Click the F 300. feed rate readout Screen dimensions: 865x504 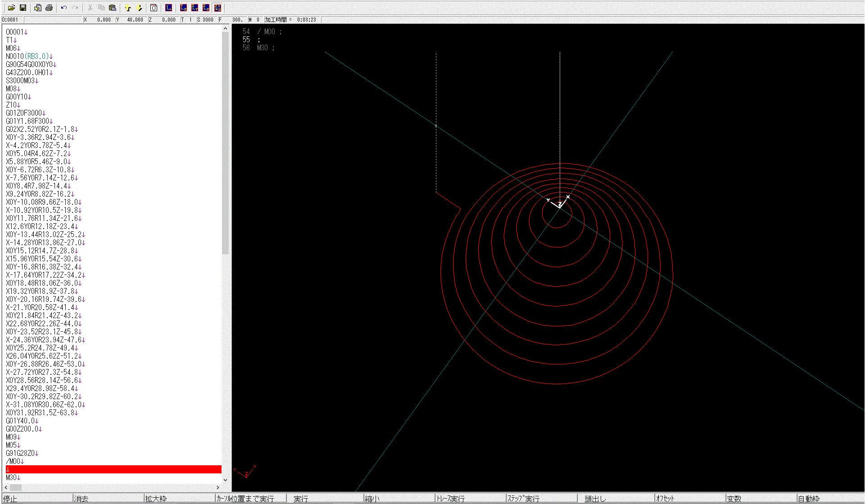click(x=232, y=20)
